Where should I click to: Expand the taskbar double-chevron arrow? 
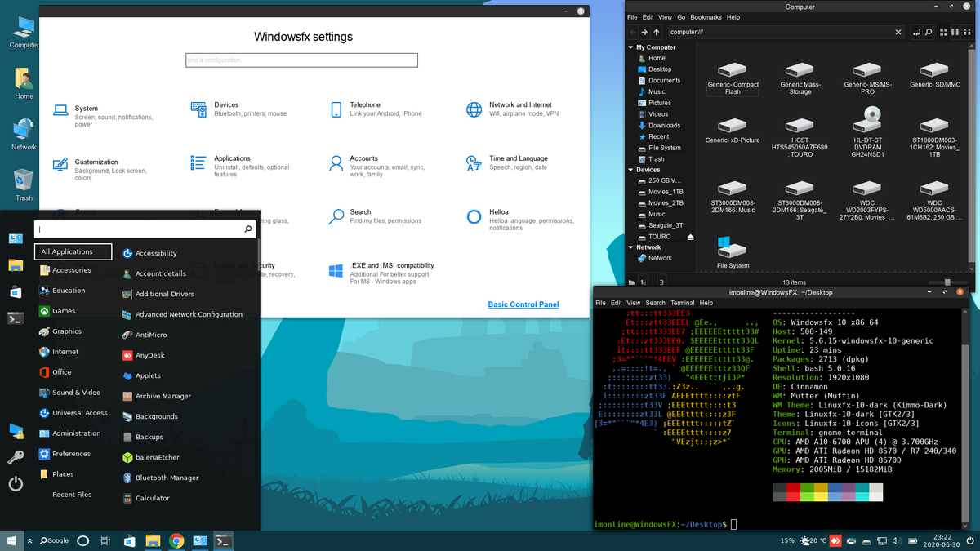point(30,540)
